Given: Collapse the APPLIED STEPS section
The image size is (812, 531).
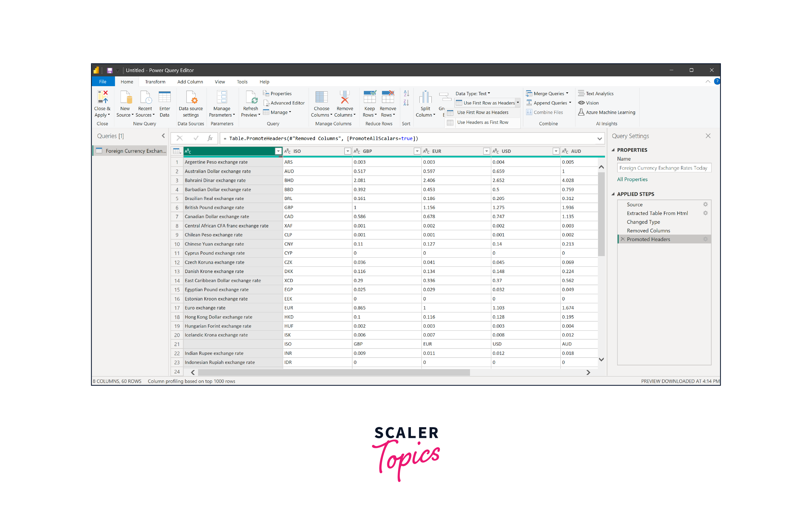Looking at the screenshot, I should tap(613, 194).
